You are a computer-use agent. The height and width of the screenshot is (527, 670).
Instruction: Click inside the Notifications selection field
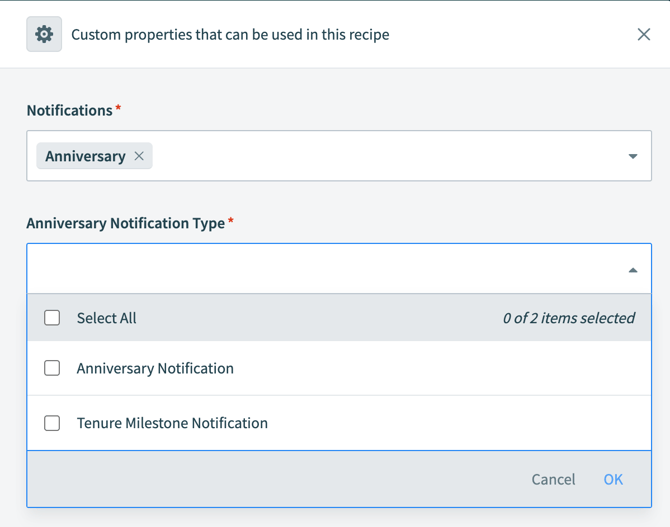[x=380, y=156]
